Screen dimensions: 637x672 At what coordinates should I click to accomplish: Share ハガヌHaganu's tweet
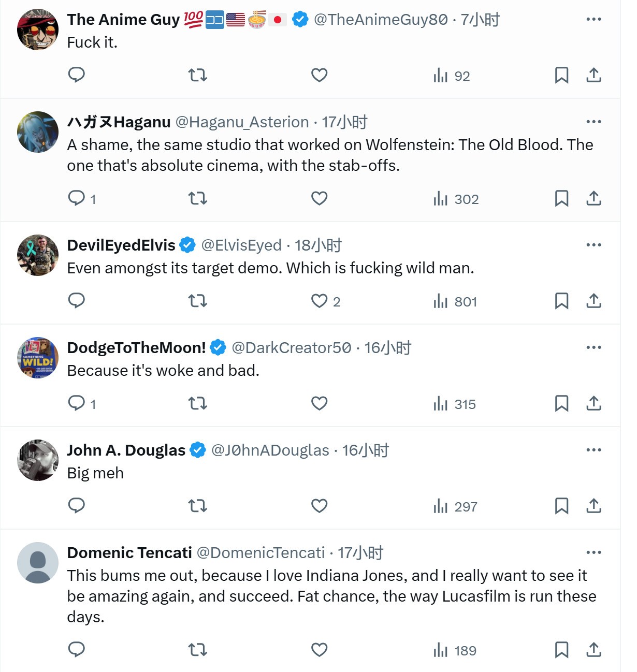click(x=593, y=198)
